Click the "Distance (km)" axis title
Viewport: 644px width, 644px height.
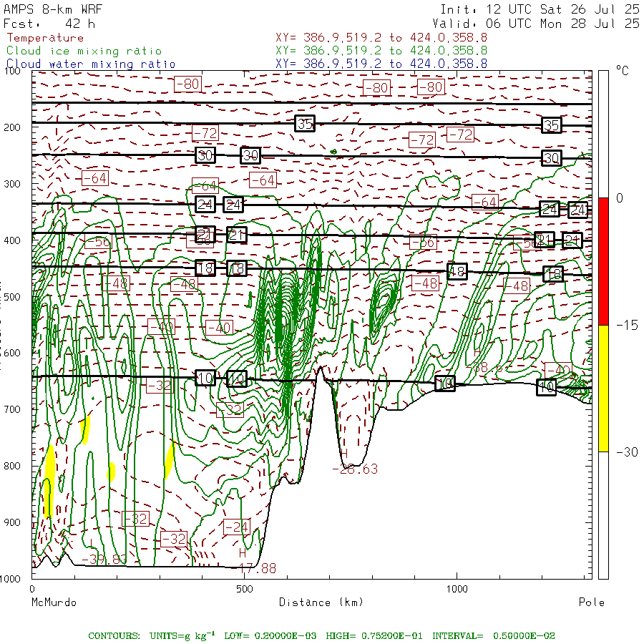[x=321, y=602]
